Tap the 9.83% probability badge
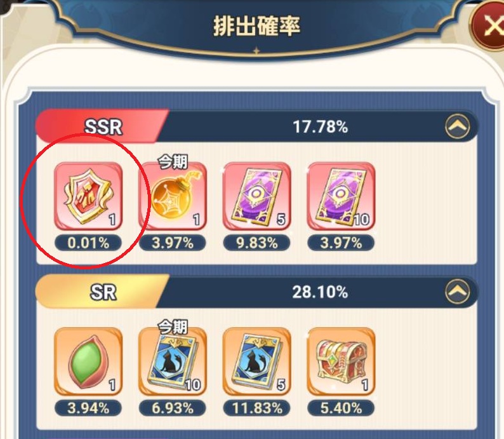This screenshot has width=504, height=439. pyautogui.click(x=257, y=243)
